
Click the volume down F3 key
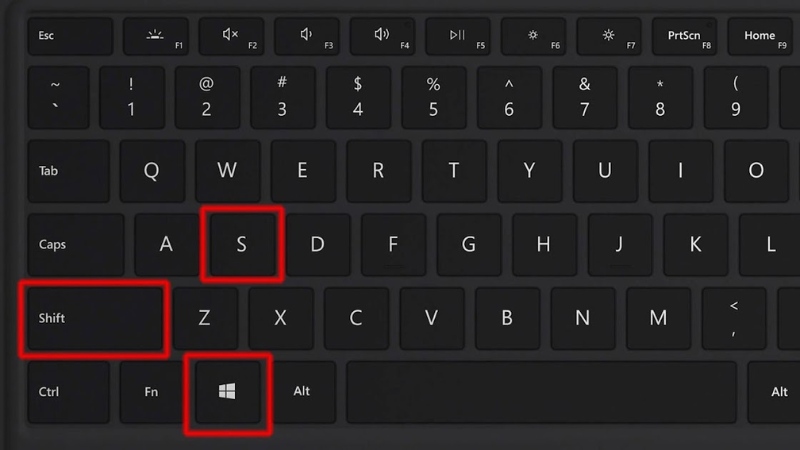pos(307,36)
